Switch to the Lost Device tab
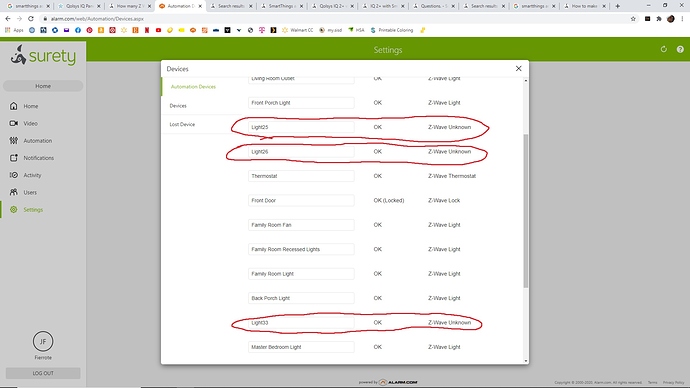The image size is (690, 388). 182,124
